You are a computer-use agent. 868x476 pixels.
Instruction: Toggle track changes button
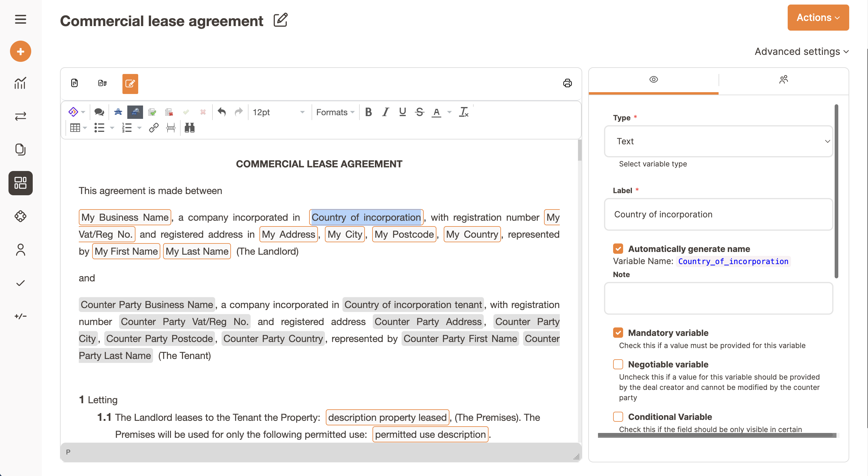tap(118, 112)
